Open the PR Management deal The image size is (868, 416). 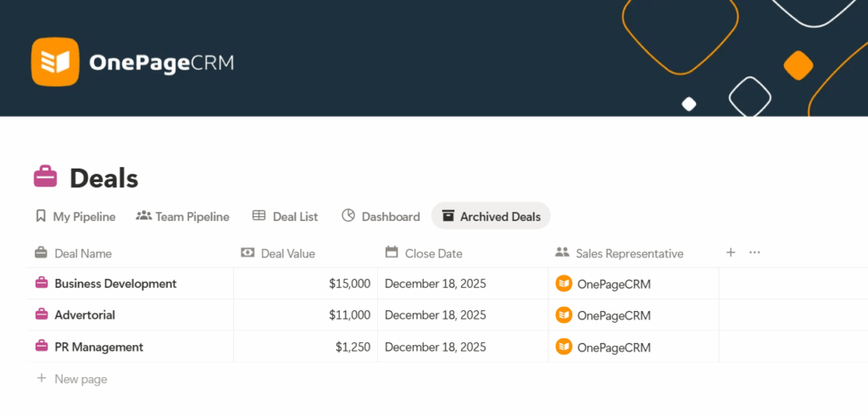[x=99, y=347]
